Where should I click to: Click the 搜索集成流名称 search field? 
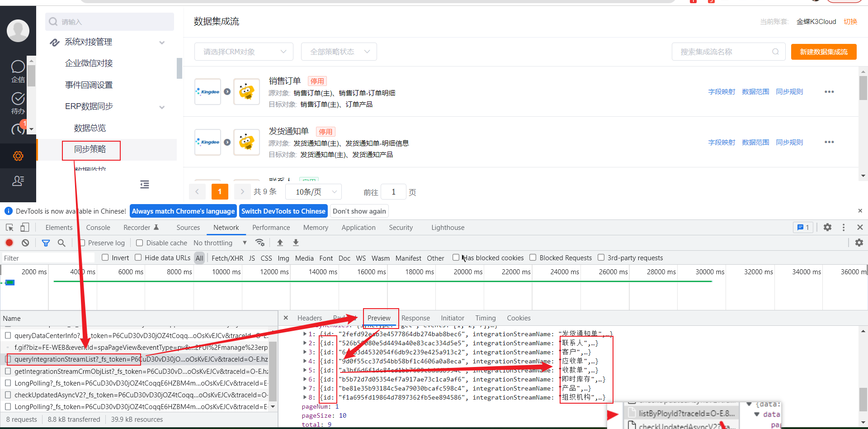click(729, 52)
